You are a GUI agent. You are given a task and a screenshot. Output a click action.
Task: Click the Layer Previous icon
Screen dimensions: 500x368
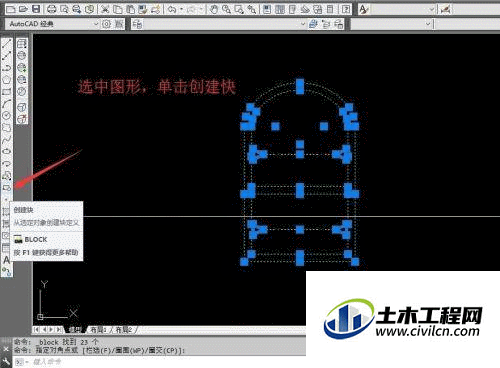point(326,24)
